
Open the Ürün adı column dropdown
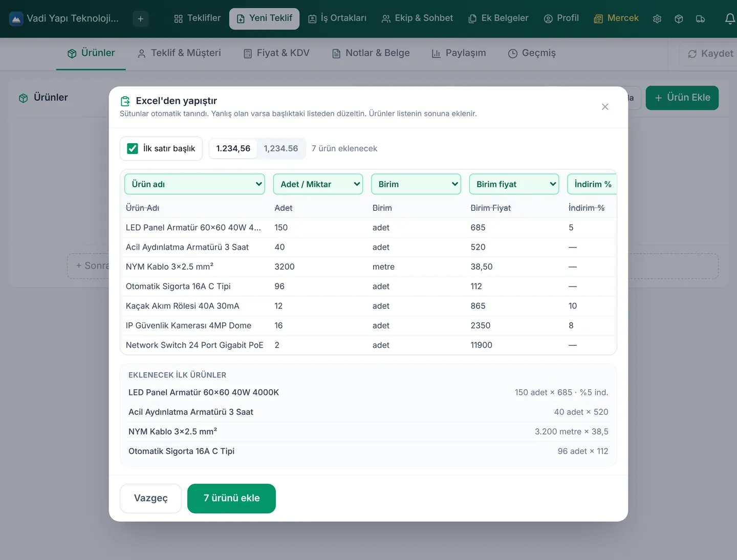(x=194, y=184)
